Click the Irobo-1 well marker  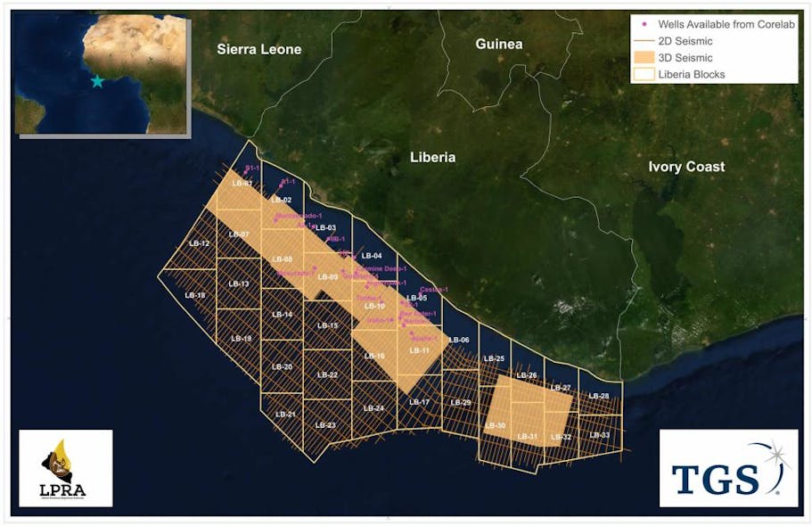pyautogui.click(x=391, y=320)
